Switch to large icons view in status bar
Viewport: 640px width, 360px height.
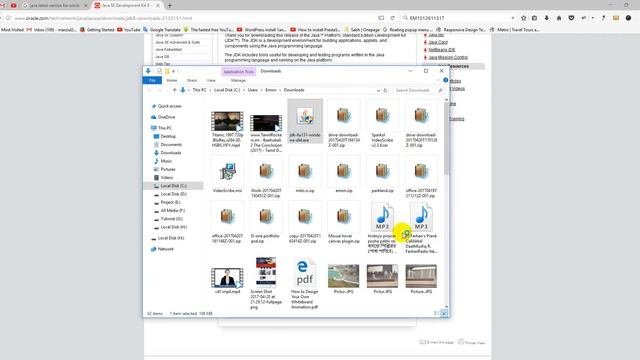tap(444, 313)
